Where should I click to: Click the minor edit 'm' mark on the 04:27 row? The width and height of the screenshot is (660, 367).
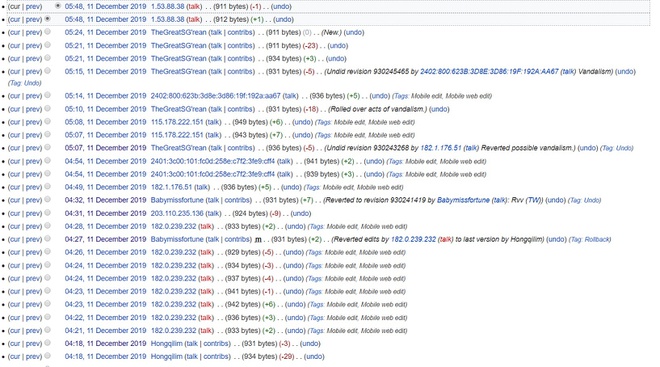point(258,239)
